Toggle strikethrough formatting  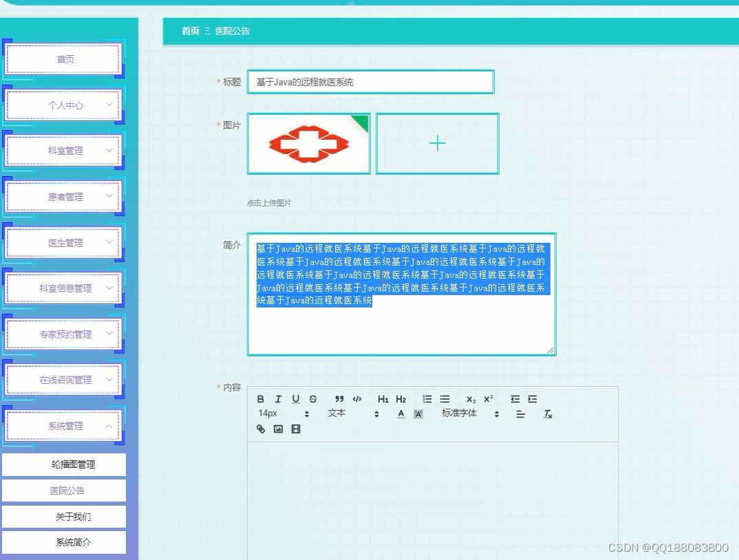click(x=312, y=398)
